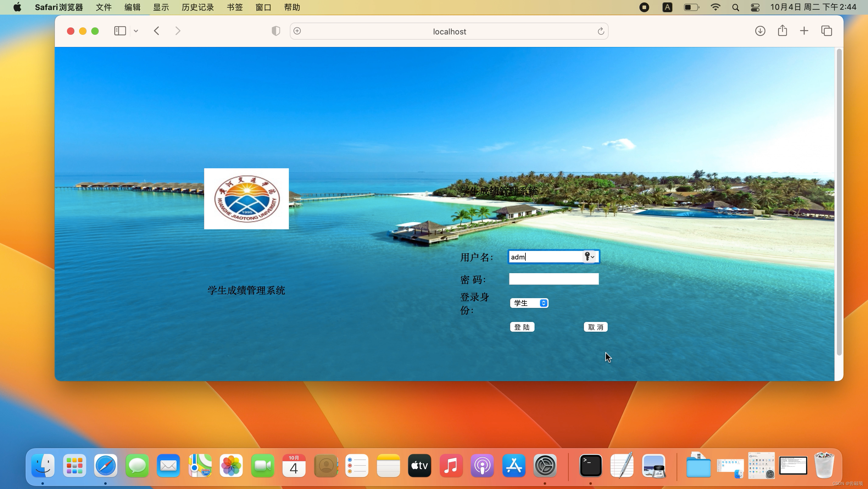This screenshot has height=489, width=868.
Task: Open the 编辑 menu
Action: (132, 7)
